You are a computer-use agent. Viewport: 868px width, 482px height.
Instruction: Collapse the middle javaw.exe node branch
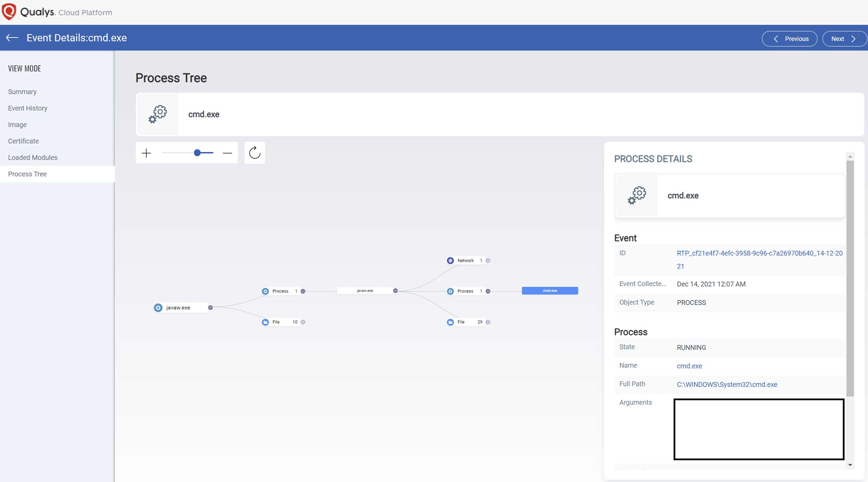[x=395, y=290]
